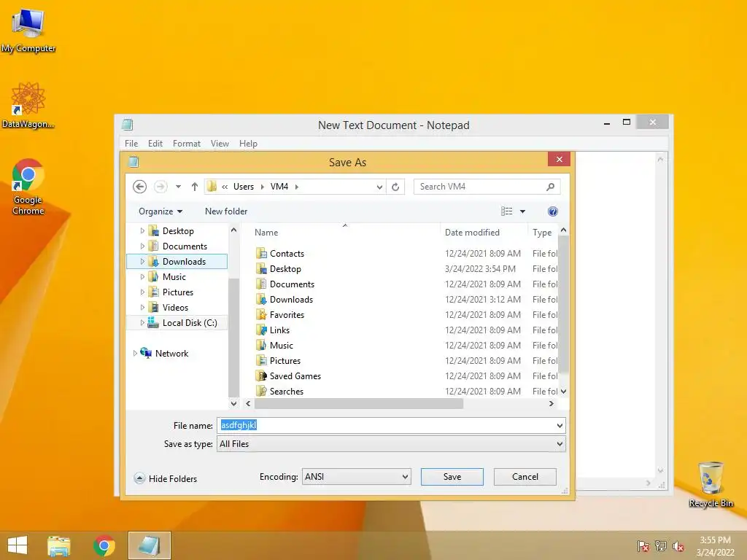The image size is (747, 560).
Task: Click the change view icon
Action: pos(506,211)
